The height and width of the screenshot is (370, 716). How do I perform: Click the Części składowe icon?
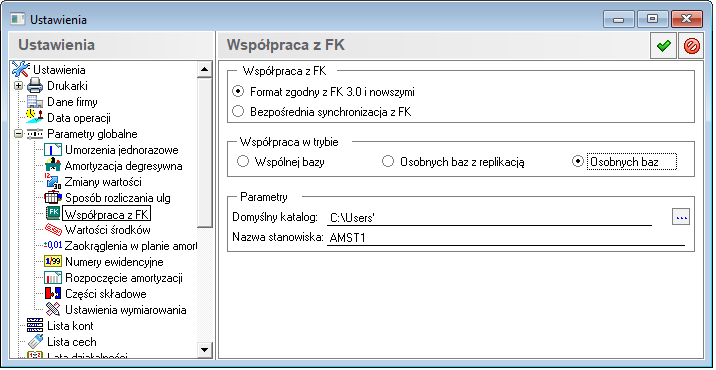(53, 294)
